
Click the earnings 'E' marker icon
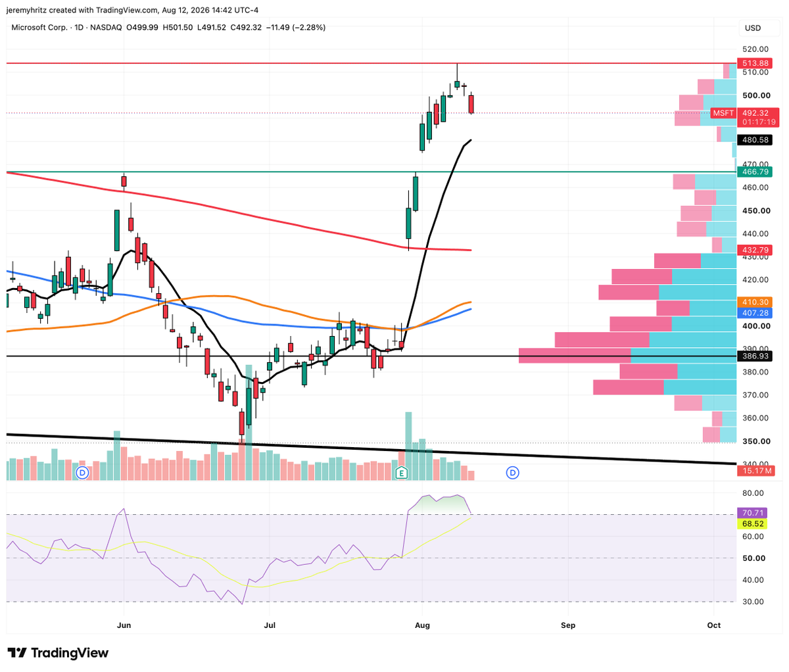pyautogui.click(x=400, y=472)
